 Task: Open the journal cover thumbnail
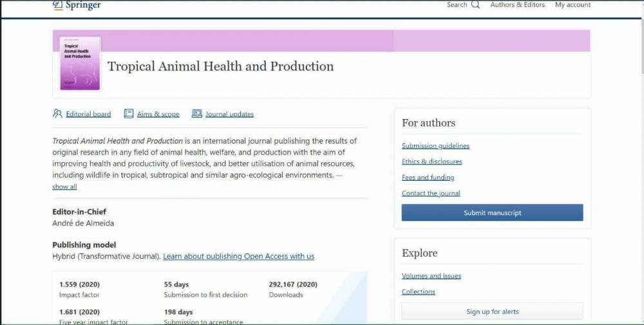pos(80,63)
